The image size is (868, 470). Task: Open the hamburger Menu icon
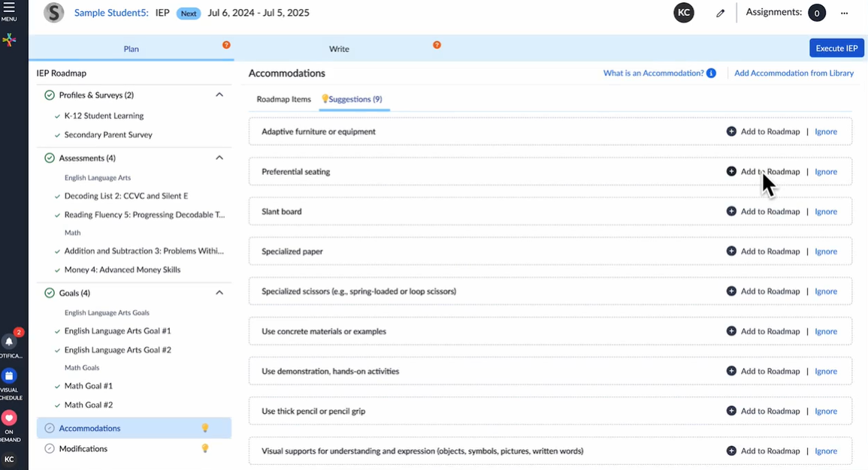(x=9, y=8)
